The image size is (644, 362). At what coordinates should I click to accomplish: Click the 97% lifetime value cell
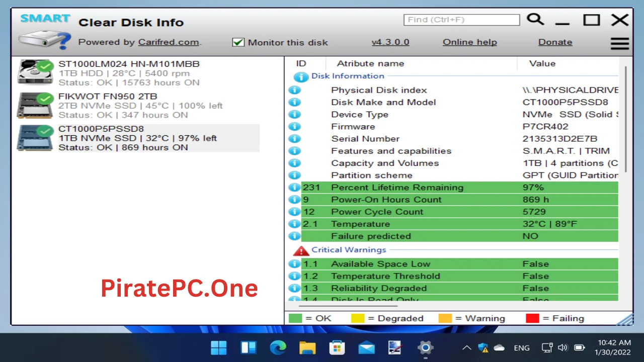click(533, 187)
